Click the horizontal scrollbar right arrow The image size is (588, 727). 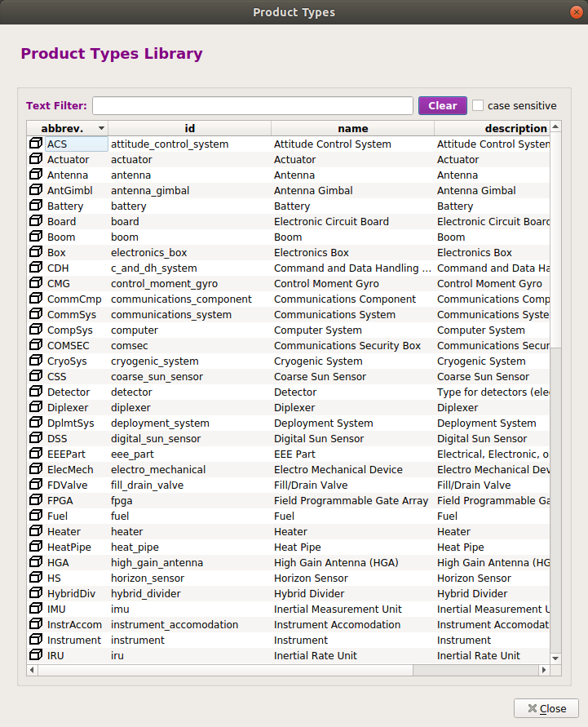pos(544,670)
